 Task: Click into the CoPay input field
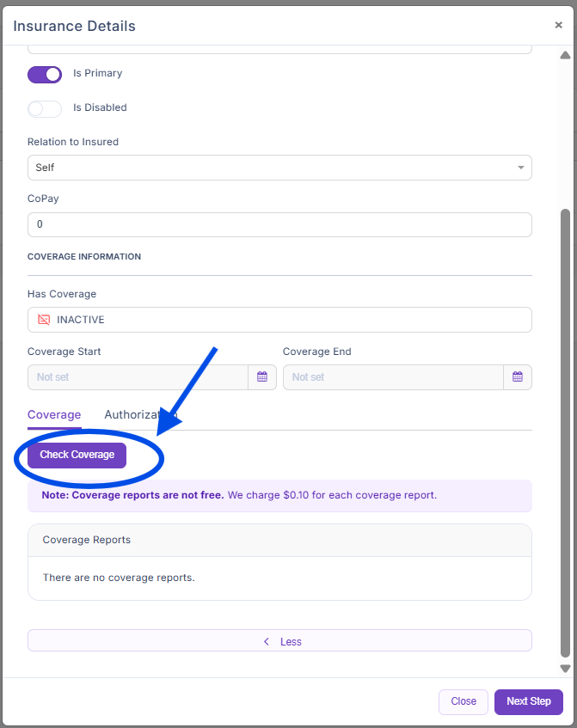click(279, 225)
